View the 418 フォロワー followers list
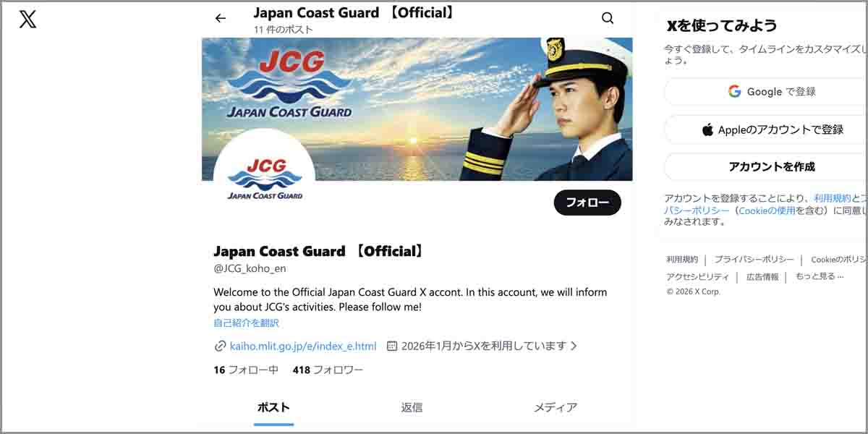This screenshot has width=868, height=434. [328, 370]
